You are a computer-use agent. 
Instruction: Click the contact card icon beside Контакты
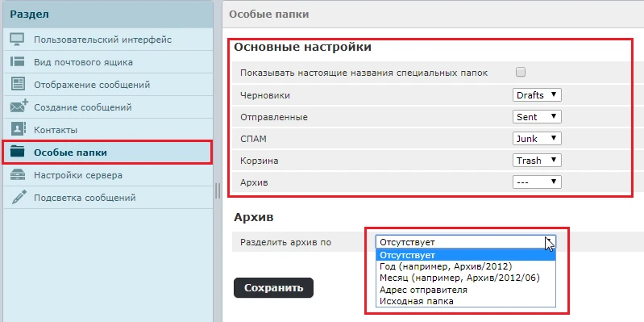[x=18, y=129]
